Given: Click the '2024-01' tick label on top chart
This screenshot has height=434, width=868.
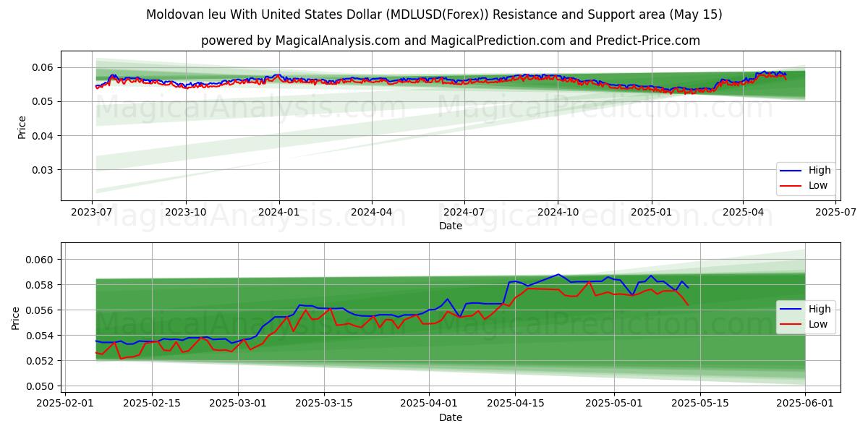Looking at the screenshot, I should pyautogui.click(x=279, y=213).
